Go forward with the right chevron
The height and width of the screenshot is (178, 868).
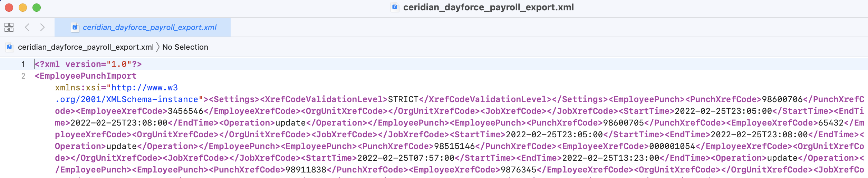pyautogui.click(x=42, y=27)
